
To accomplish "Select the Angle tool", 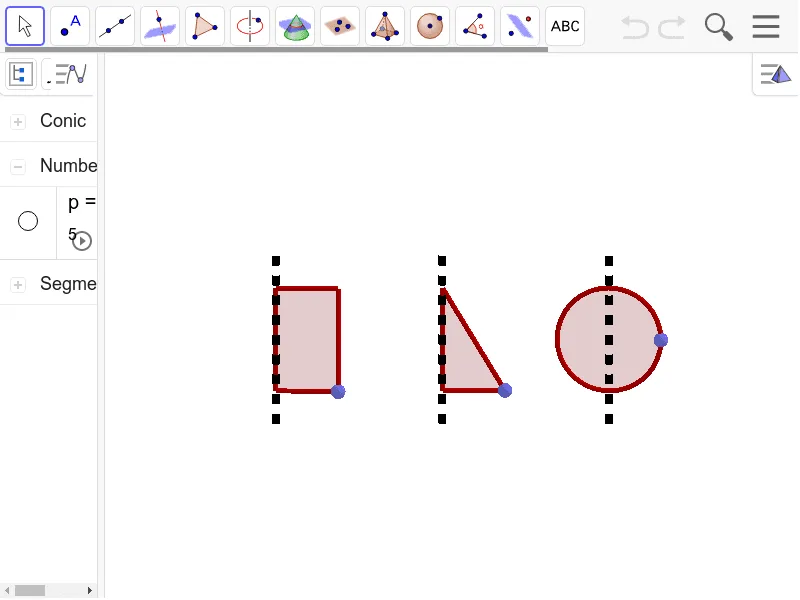I will point(474,26).
